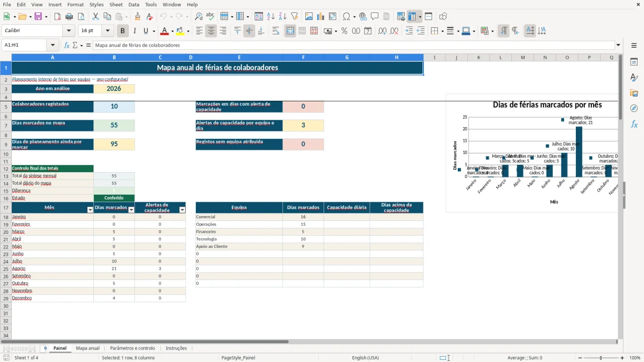Select the Instruções sheet tab
The width and height of the screenshot is (644, 362).
tap(176, 348)
